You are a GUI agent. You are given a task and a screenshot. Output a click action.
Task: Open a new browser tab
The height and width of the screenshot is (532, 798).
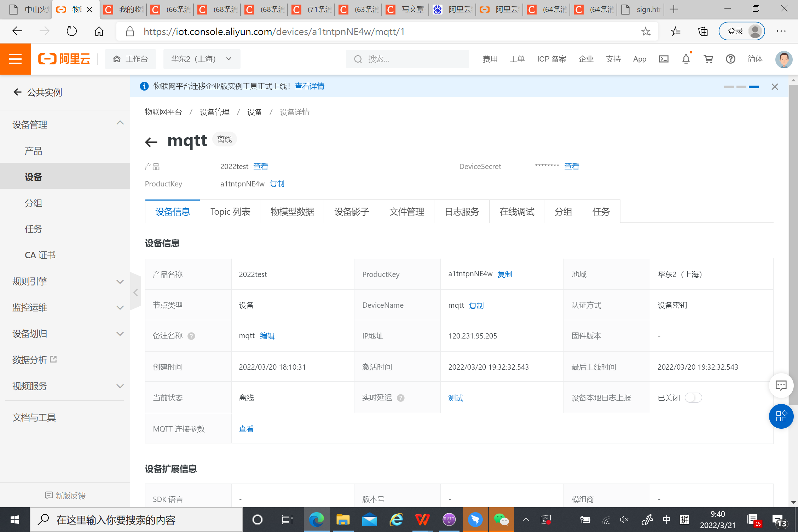point(674,10)
